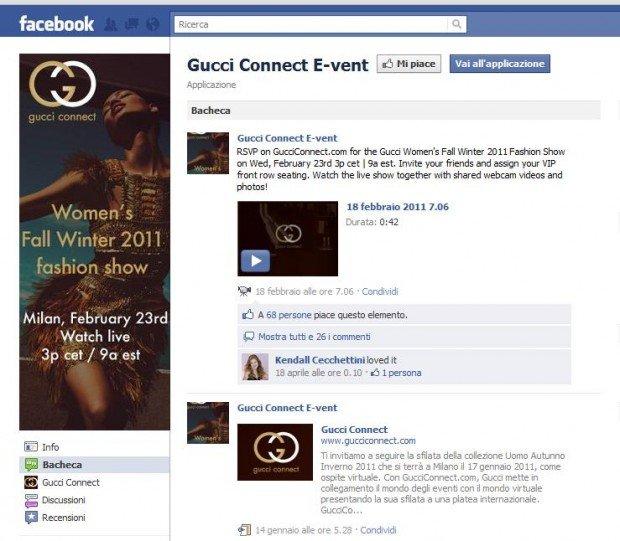Open www.gucciconnect.com link
This screenshot has width=620, height=541.
tap(368, 441)
